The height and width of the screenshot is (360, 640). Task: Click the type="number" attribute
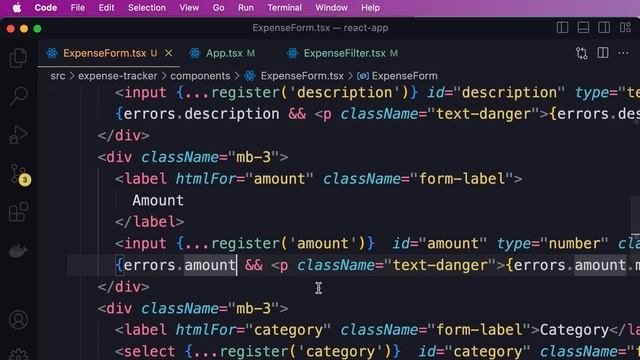pos(552,244)
